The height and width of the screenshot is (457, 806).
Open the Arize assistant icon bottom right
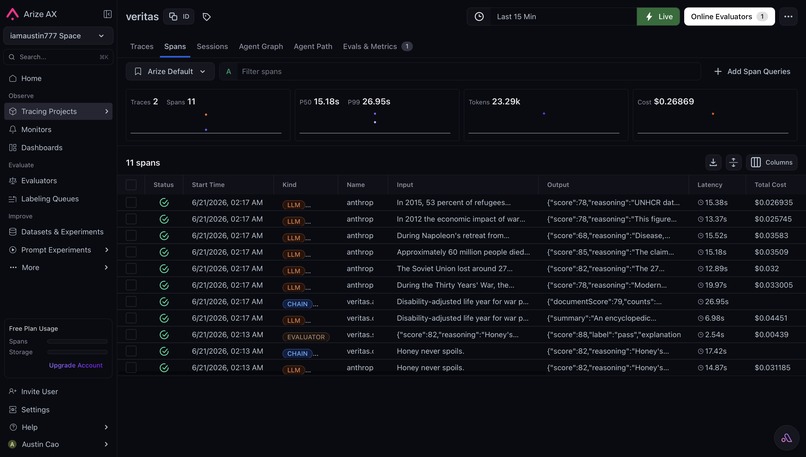coord(786,438)
